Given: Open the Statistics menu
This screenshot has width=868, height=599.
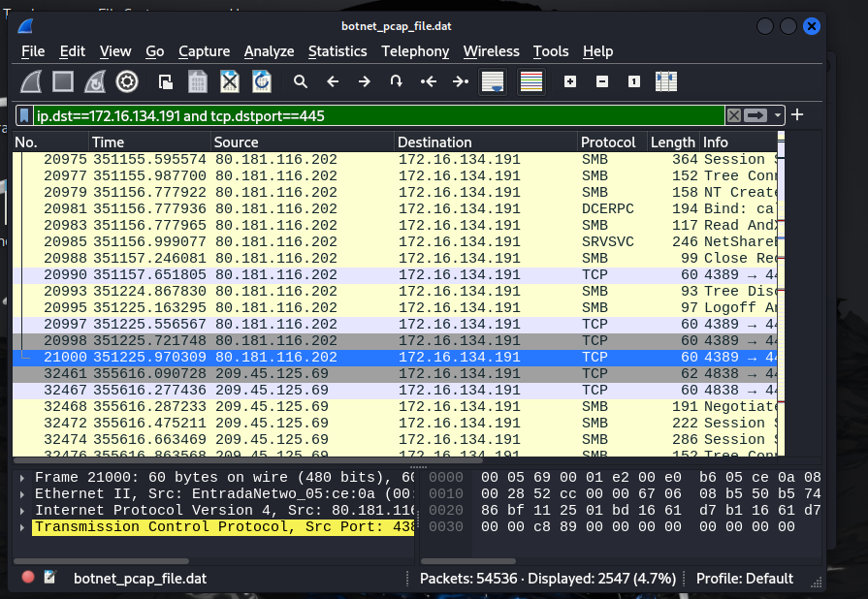Looking at the screenshot, I should point(338,51).
